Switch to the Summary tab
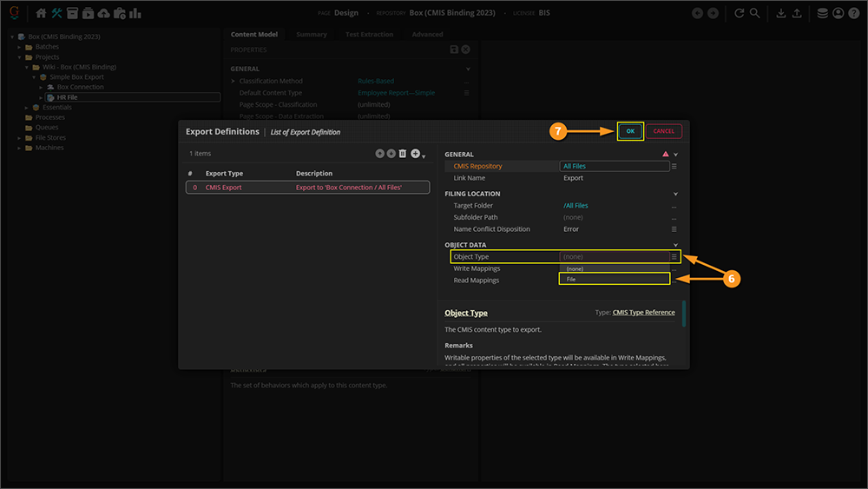The image size is (868, 489). 311,35
